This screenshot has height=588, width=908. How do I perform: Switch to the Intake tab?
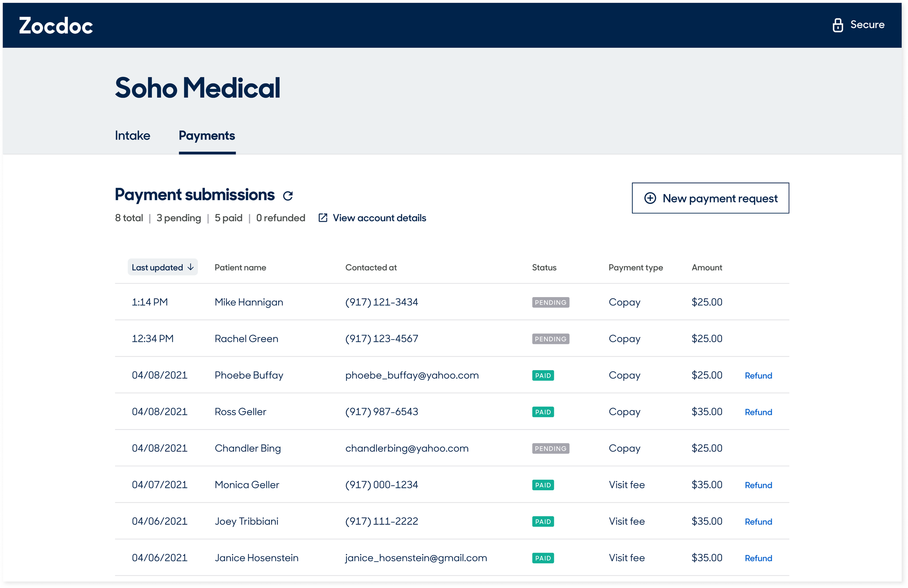click(x=132, y=135)
